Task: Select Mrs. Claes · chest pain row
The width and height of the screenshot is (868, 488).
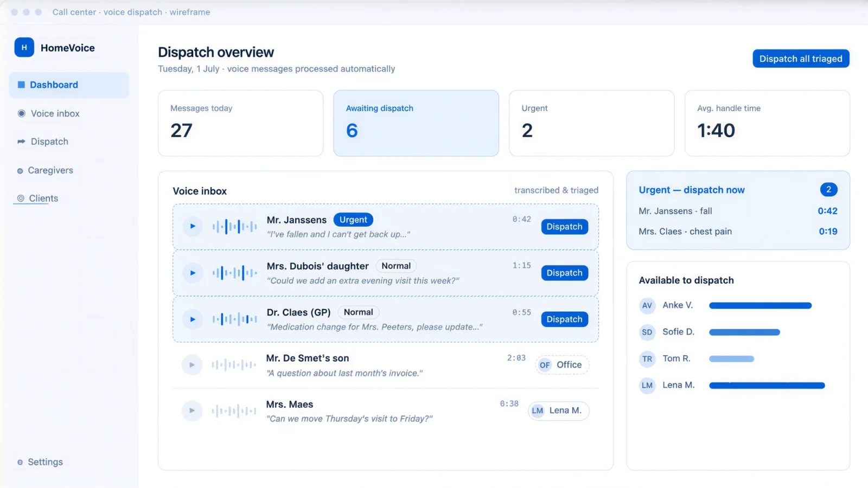Action: pos(738,232)
